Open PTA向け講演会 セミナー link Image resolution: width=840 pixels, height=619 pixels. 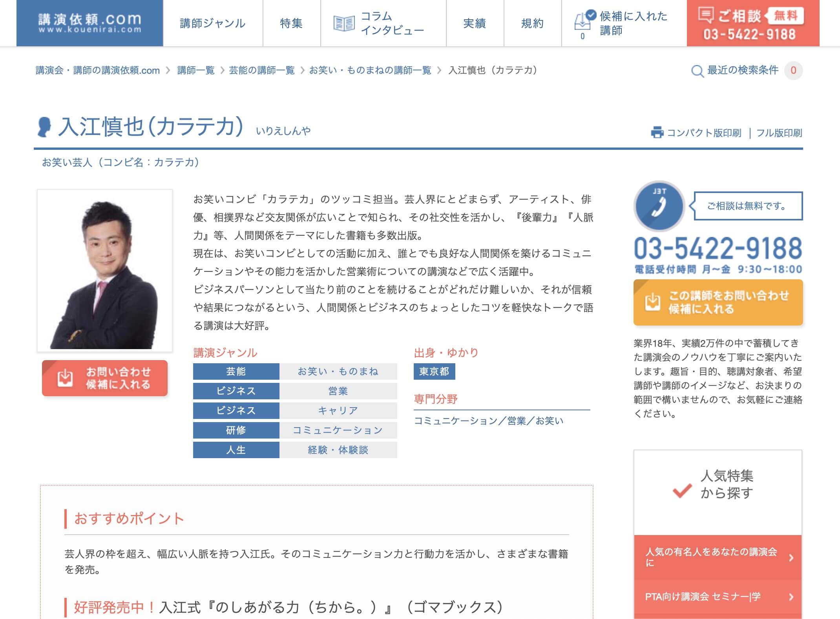[x=718, y=597]
